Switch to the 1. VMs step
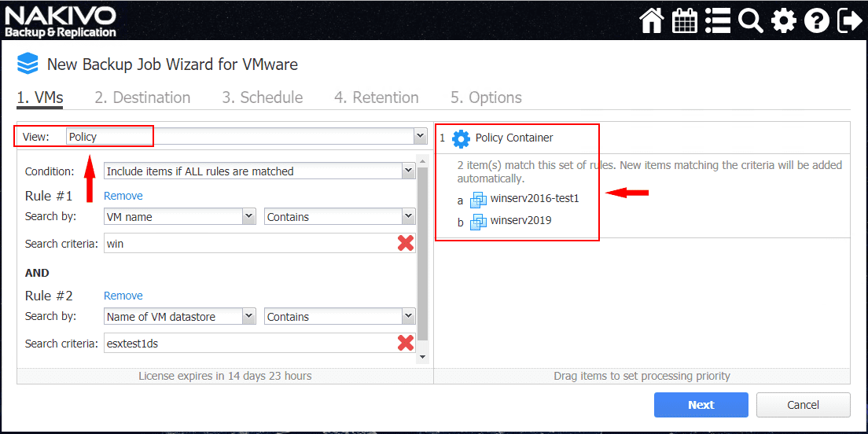Image resolution: width=868 pixels, height=434 pixels. (40, 98)
